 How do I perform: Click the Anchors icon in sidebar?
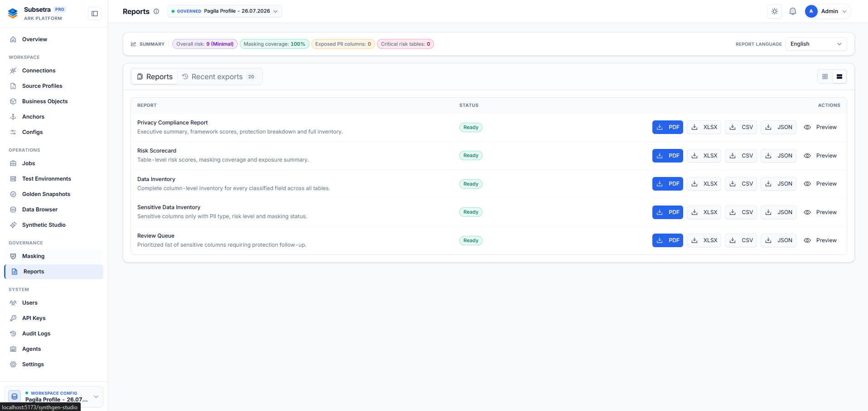click(13, 117)
